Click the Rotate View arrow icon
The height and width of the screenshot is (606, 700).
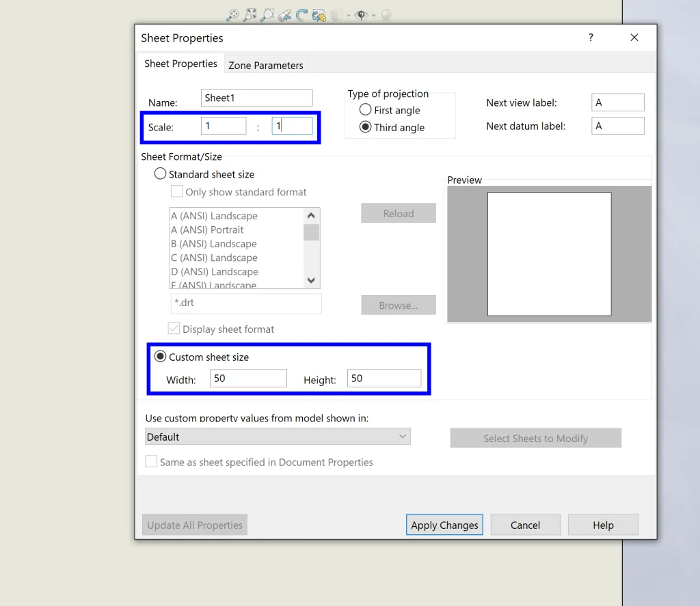[x=301, y=15]
